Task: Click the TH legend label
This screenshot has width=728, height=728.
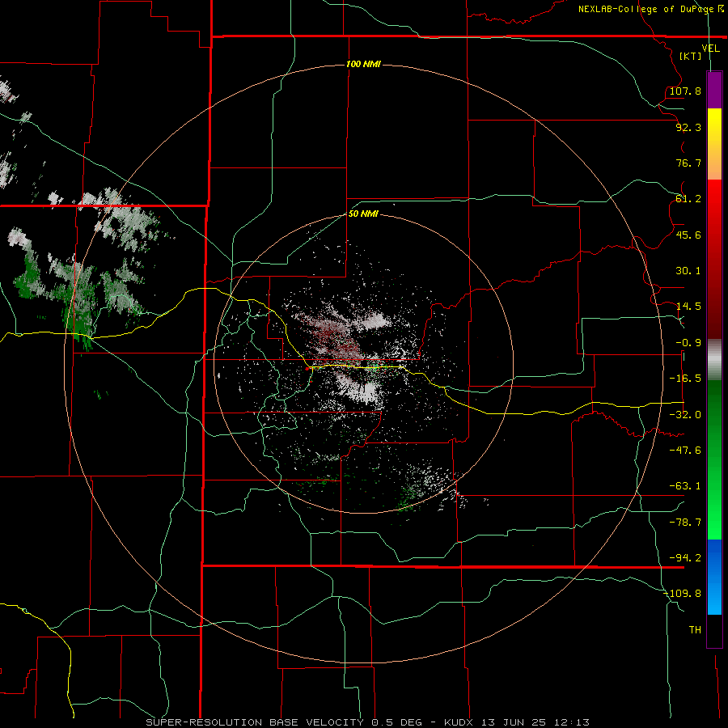Action: (695, 630)
